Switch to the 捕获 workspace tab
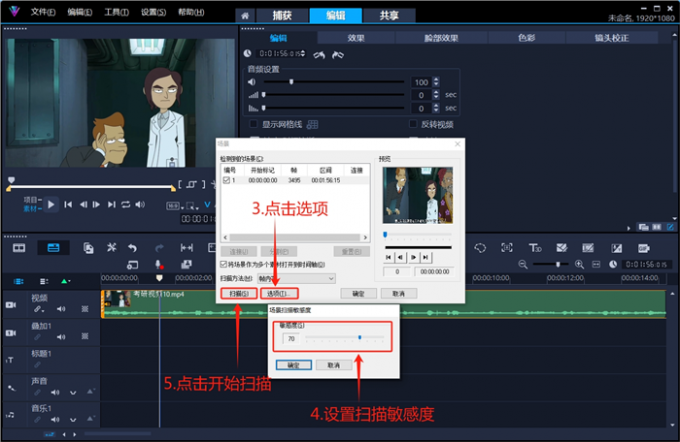This screenshot has height=442, width=680. coord(282,16)
